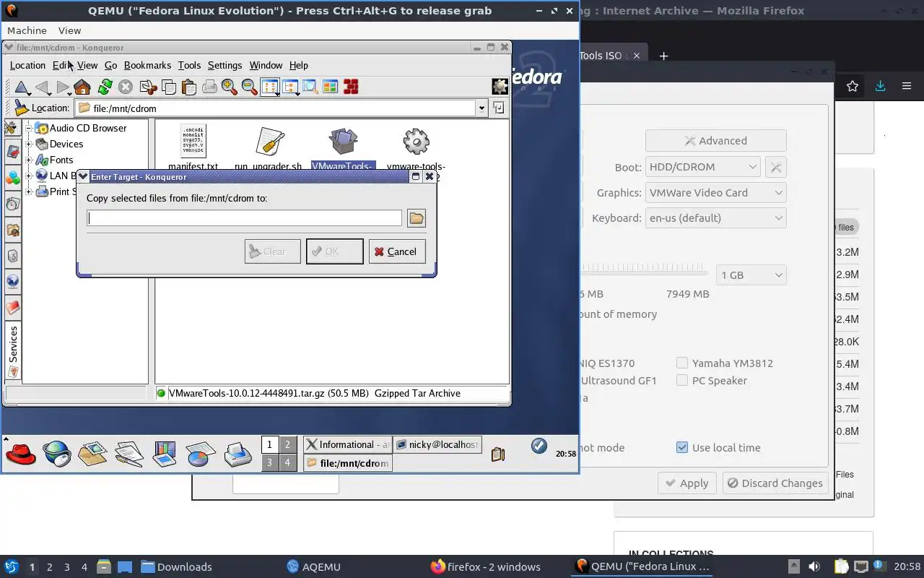Open Konqueror Bookmarks menu

(x=147, y=65)
